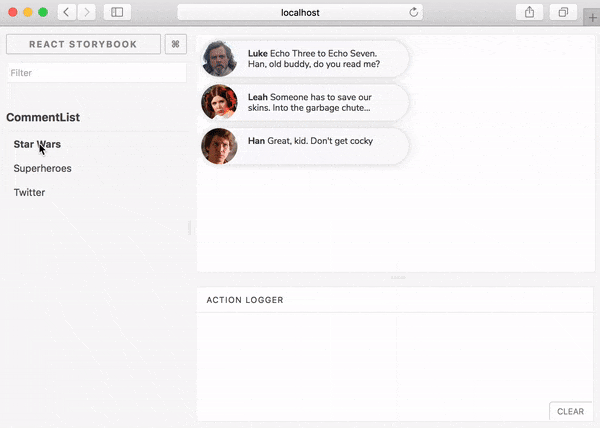Click Luke's avatar image
This screenshot has width=600, height=428.
pos(219,59)
